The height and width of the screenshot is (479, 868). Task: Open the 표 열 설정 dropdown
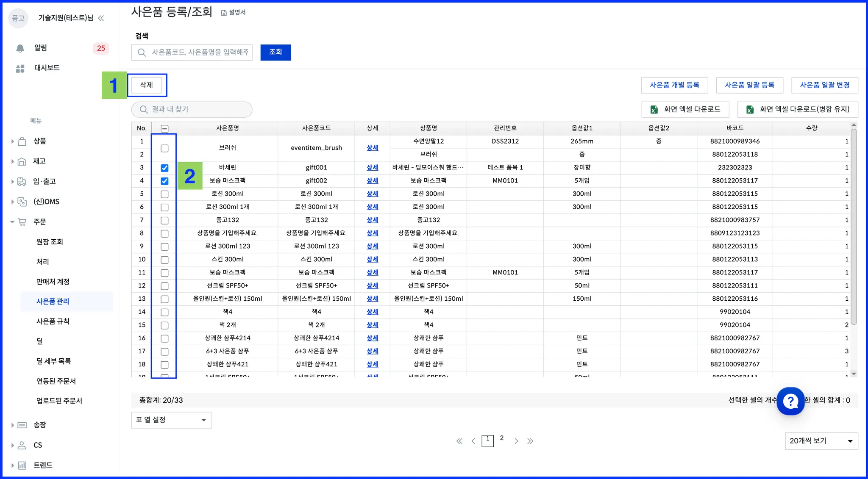tap(171, 420)
